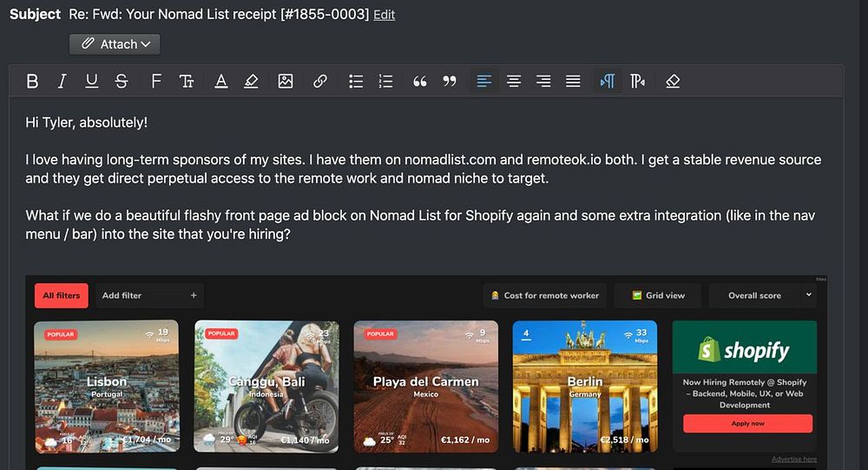Insert a hyperlink
868x470 pixels.
point(320,82)
